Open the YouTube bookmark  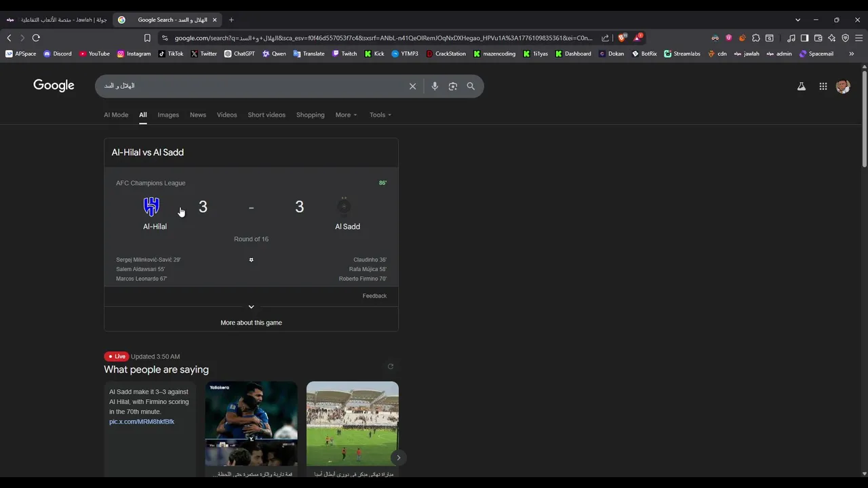pyautogui.click(x=94, y=54)
